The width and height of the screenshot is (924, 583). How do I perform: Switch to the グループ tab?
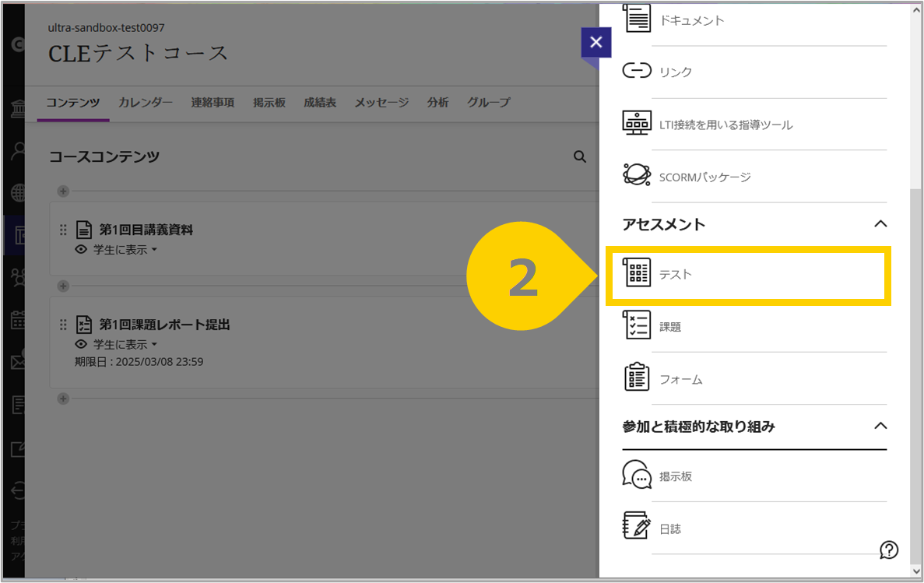point(489,103)
